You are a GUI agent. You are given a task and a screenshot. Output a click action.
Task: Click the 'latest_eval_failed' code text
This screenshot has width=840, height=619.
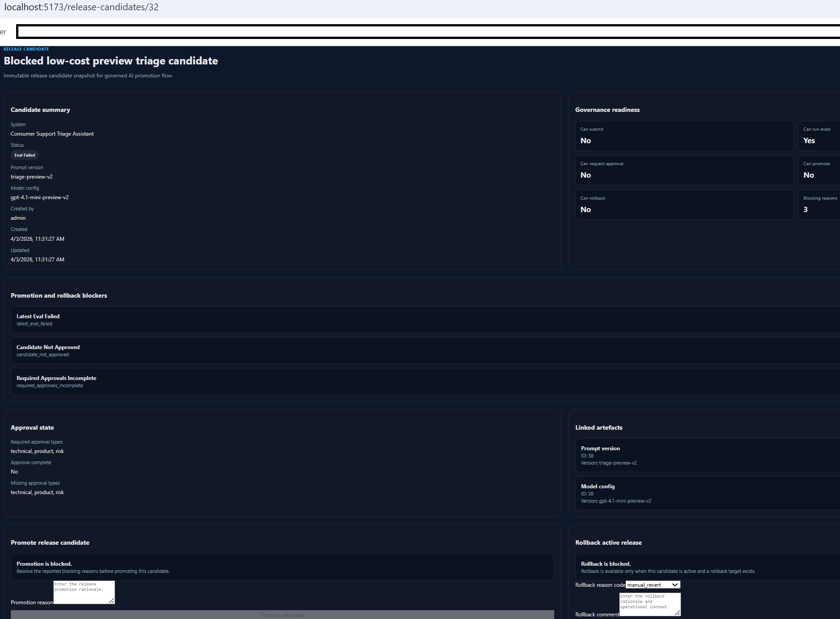(34, 324)
